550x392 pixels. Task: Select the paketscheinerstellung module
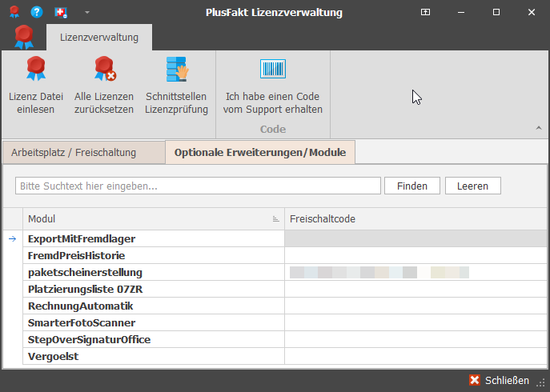[x=154, y=273]
